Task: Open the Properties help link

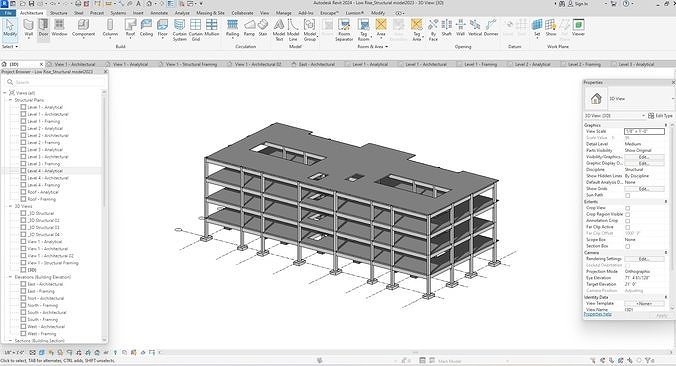Action: 598,314
